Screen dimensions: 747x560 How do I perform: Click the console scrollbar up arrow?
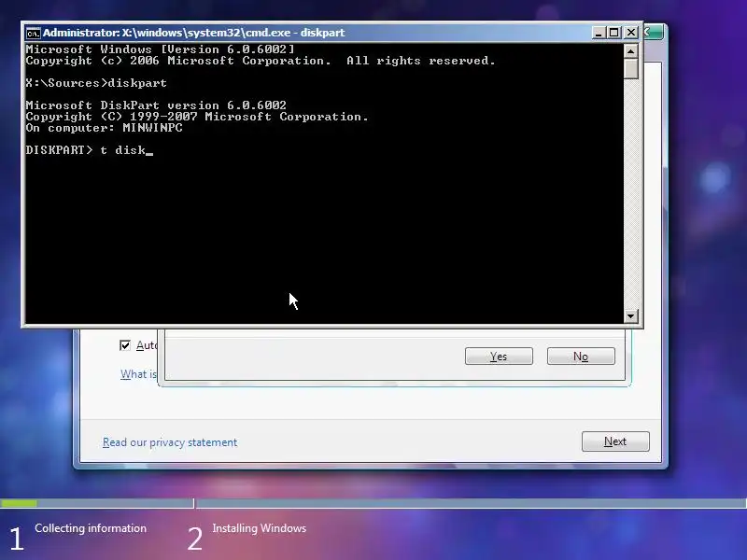[631, 51]
